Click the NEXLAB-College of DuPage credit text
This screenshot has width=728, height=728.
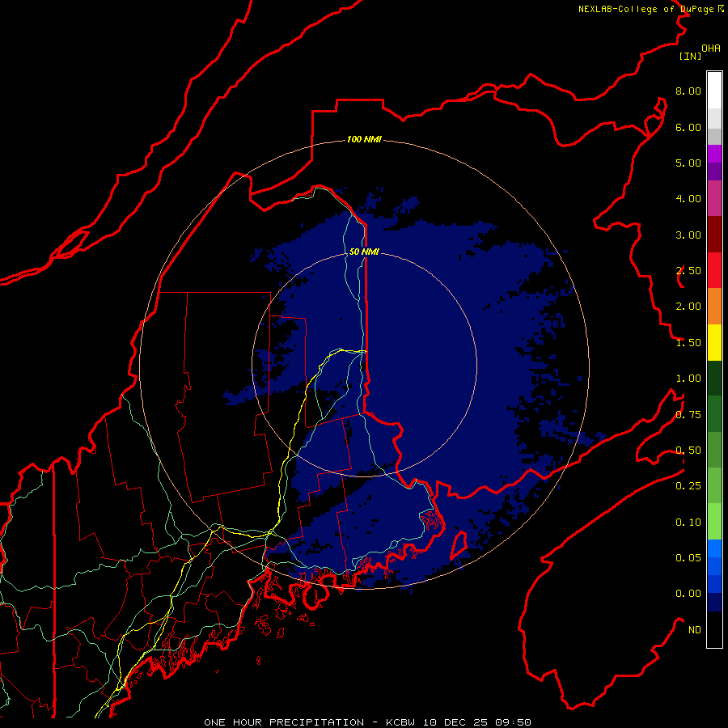click(650, 9)
